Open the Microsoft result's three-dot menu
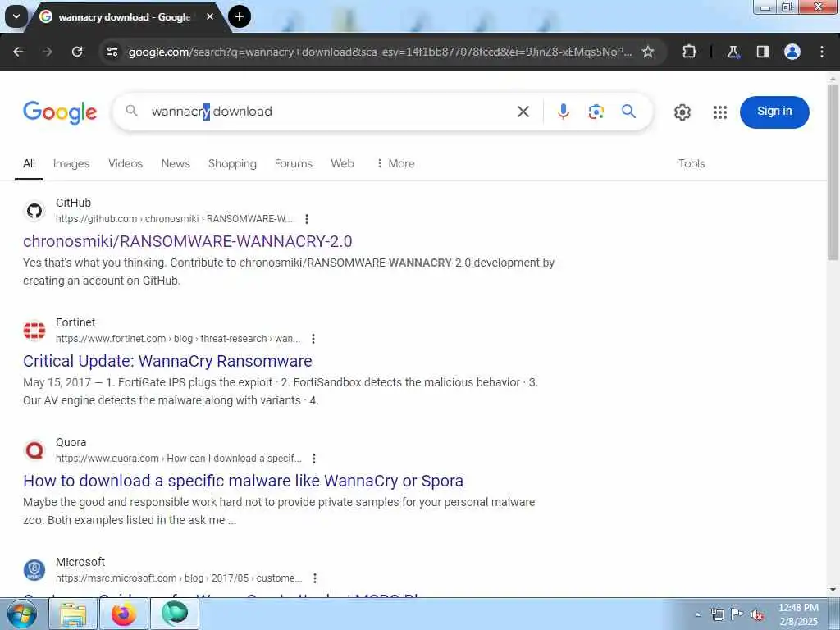 pos(315,578)
